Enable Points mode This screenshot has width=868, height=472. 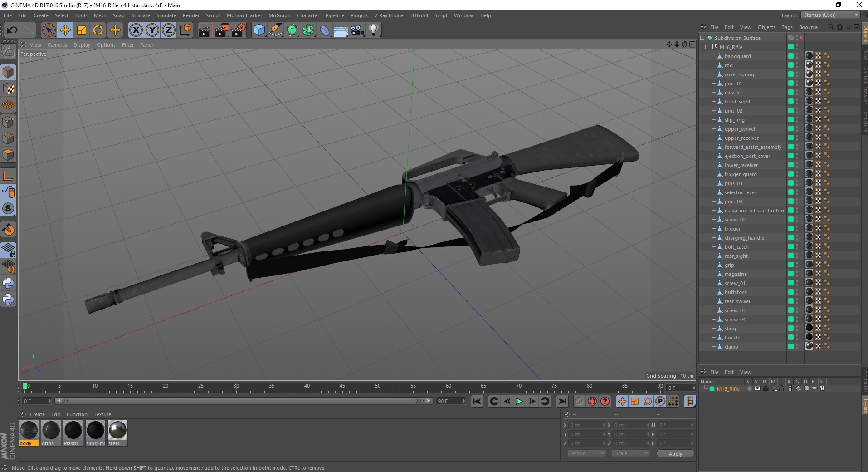tap(8, 122)
